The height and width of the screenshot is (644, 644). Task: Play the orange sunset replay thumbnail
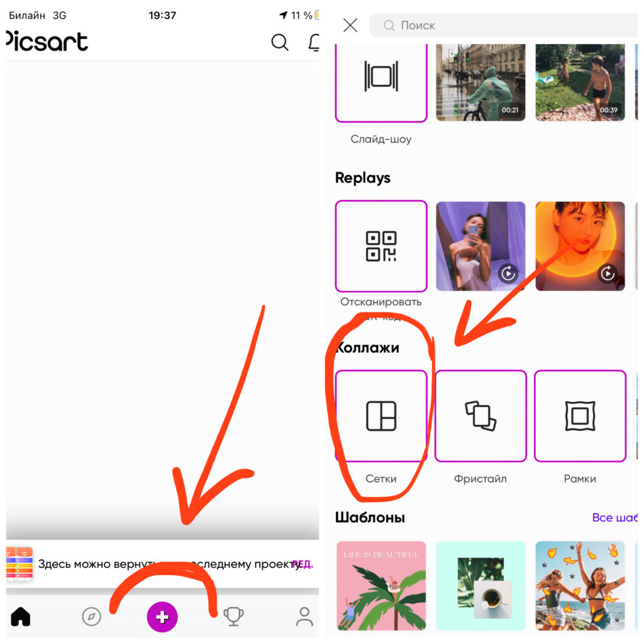[x=580, y=246]
